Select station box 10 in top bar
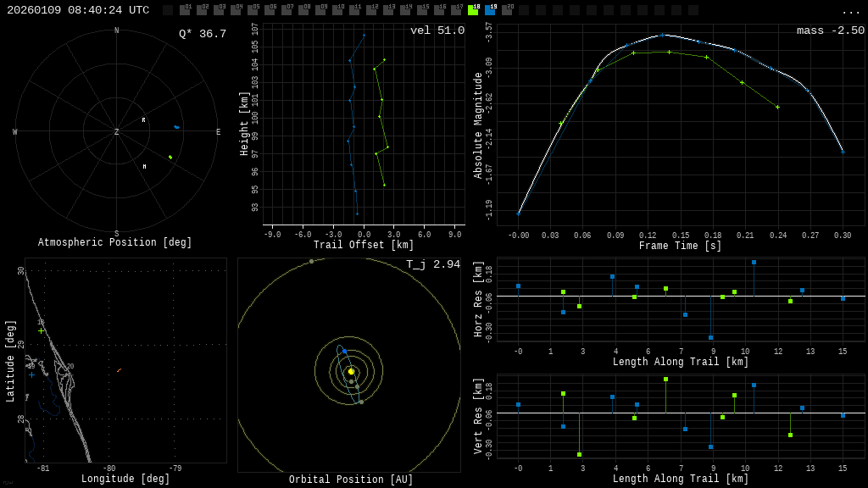The width and height of the screenshot is (868, 488). (337, 10)
